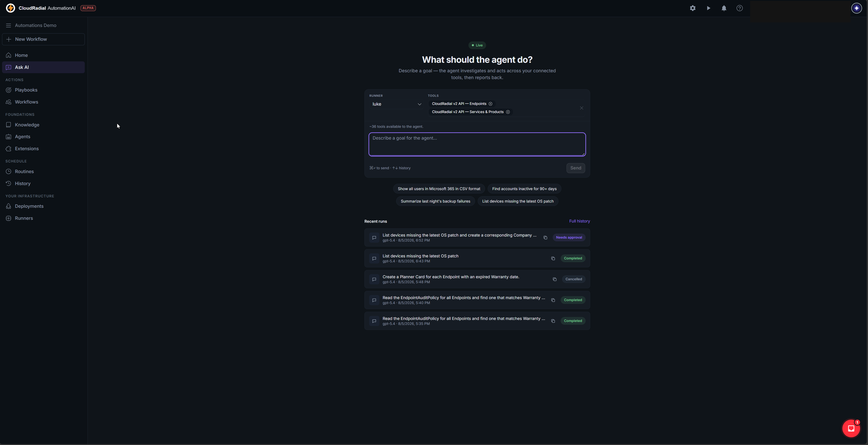868x445 pixels.
Task: Choose the Microsoft 365 users CSV suggestion
Action: click(439, 189)
